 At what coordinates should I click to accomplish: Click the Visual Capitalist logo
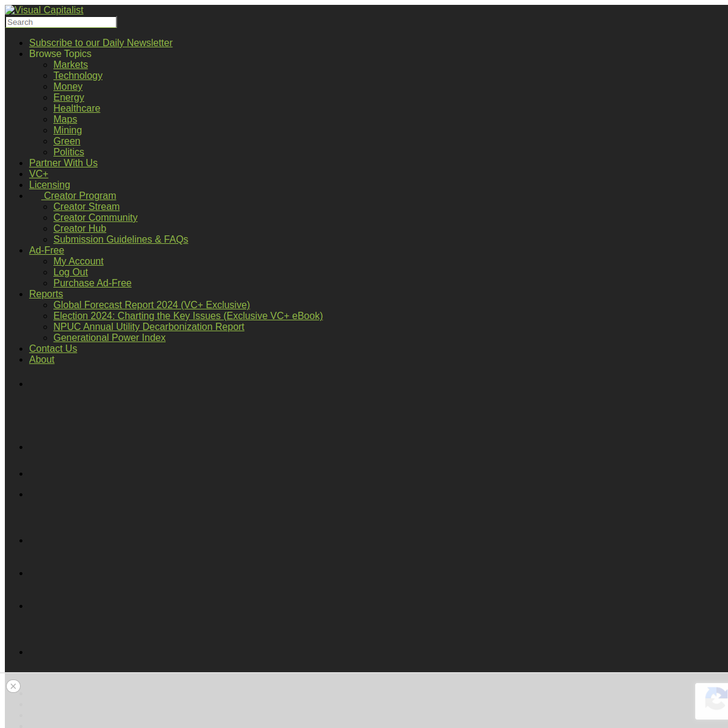(x=44, y=10)
